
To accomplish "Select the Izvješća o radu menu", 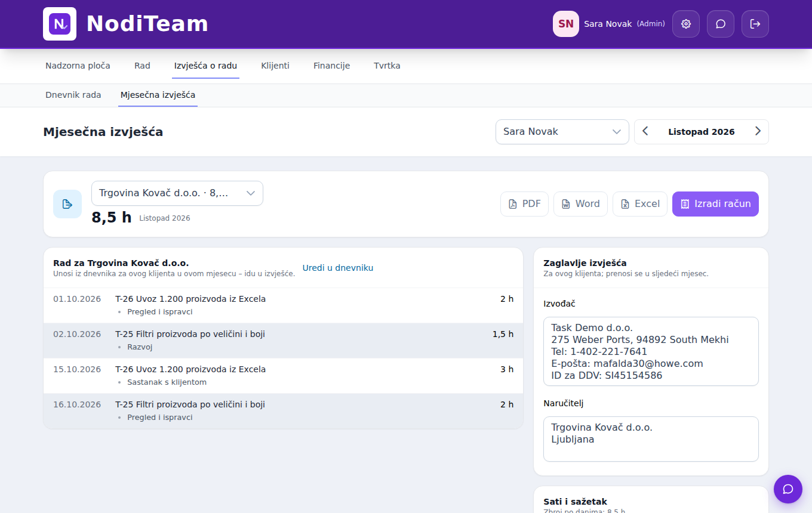I will pyautogui.click(x=205, y=66).
